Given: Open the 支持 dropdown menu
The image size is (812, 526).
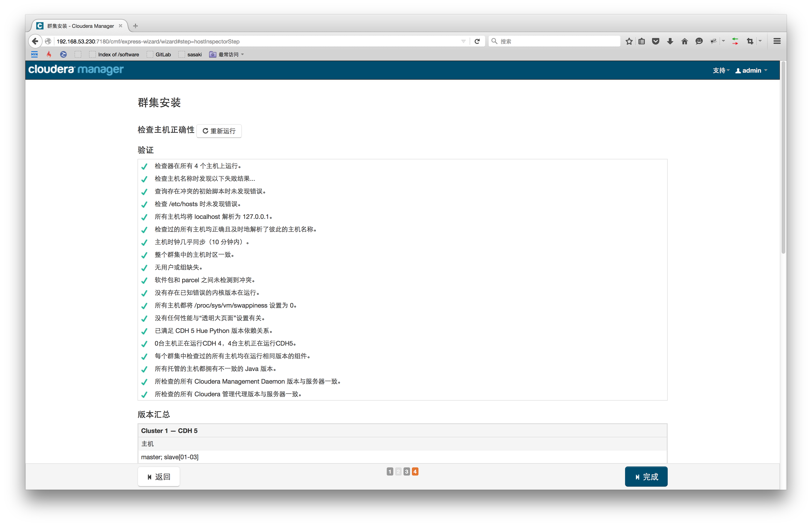Looking at the screenshot, I should click(x=720, y=71).
